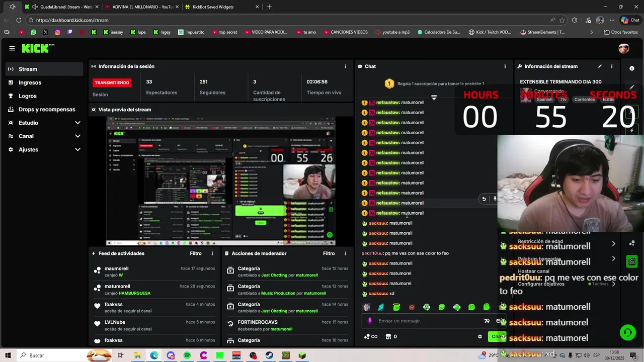Open the Windows Start menu

[x=8, y=355]
